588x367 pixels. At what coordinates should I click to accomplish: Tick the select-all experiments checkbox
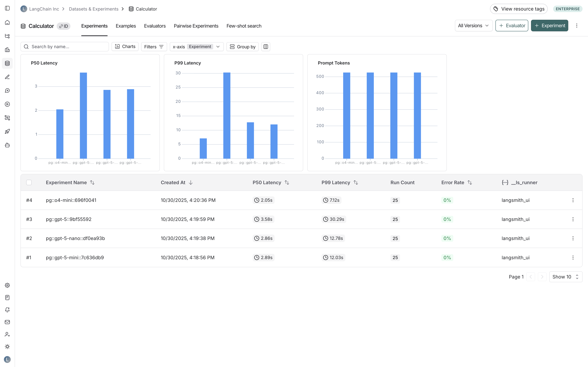[x=29, y=182]
